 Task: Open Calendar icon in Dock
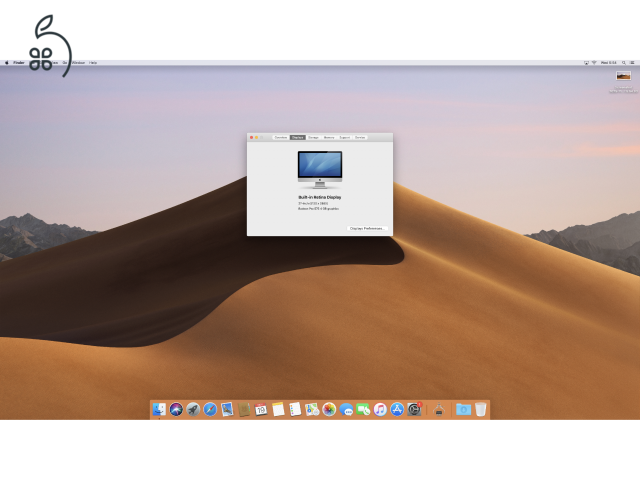click(261, 409)
